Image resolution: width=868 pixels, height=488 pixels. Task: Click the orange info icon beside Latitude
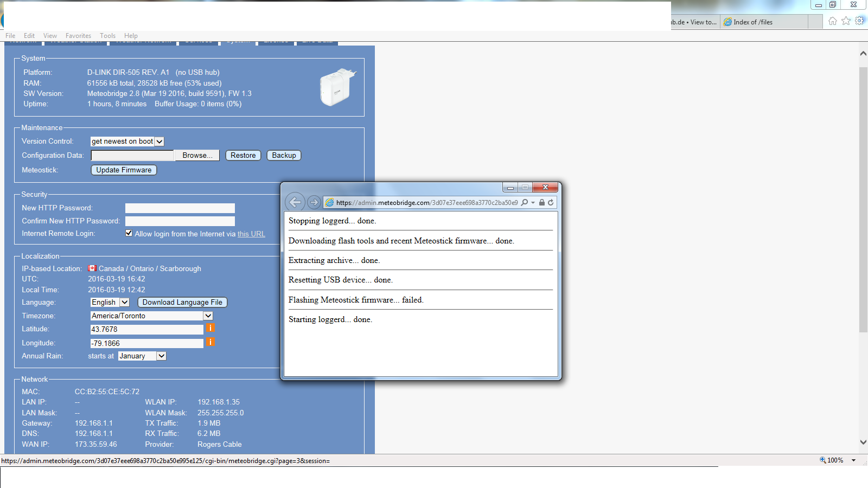210,328
